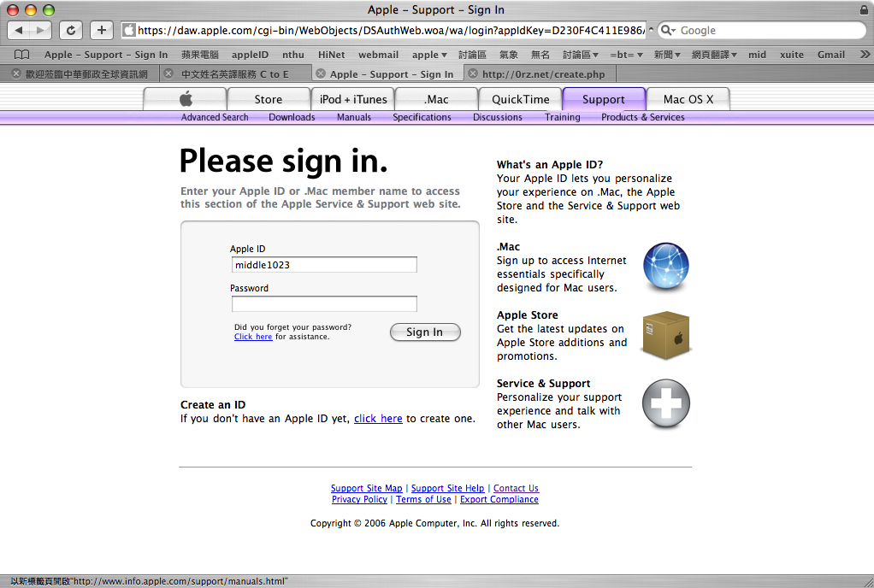The width and height of the screenshot is (874, 588).
Task: Go back with the Safari back arrow
Action: [x=19, y=30]
